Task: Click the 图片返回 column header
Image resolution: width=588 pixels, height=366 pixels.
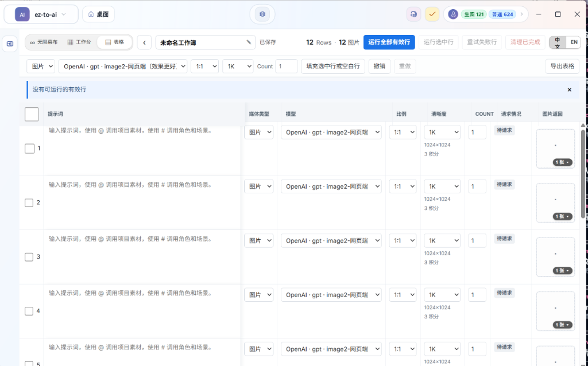Action: (x=552, y=114)
